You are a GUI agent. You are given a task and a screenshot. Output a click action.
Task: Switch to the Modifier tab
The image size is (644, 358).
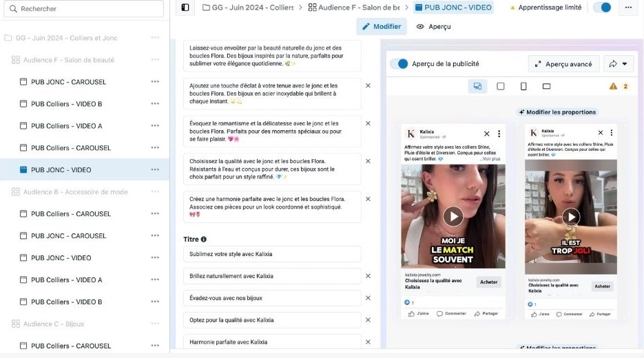click(x=382, y=26)
